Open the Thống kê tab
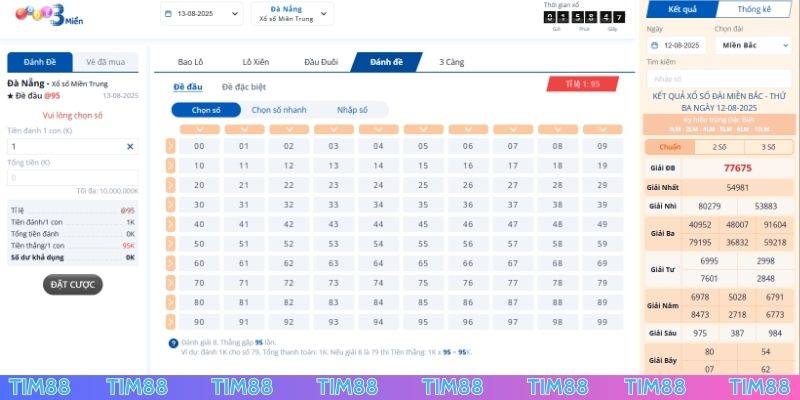The image size is (800, 400). 754,9
